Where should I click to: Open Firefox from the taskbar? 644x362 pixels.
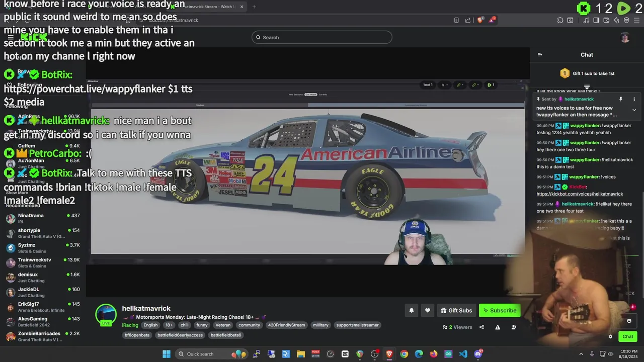point(434,354)
